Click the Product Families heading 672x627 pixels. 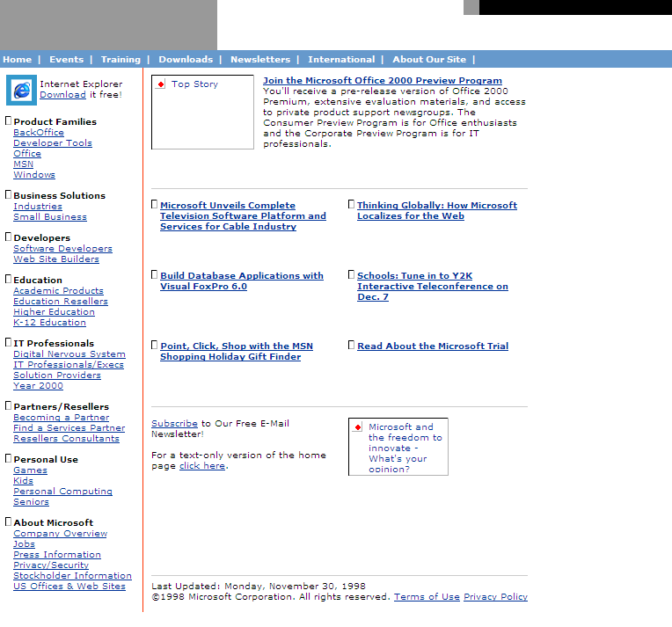click(55, 122)
